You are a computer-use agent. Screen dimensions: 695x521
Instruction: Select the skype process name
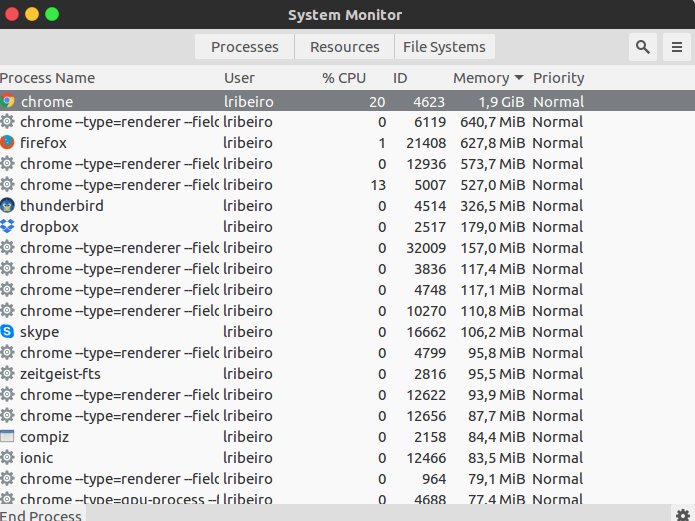coord(39,332)
